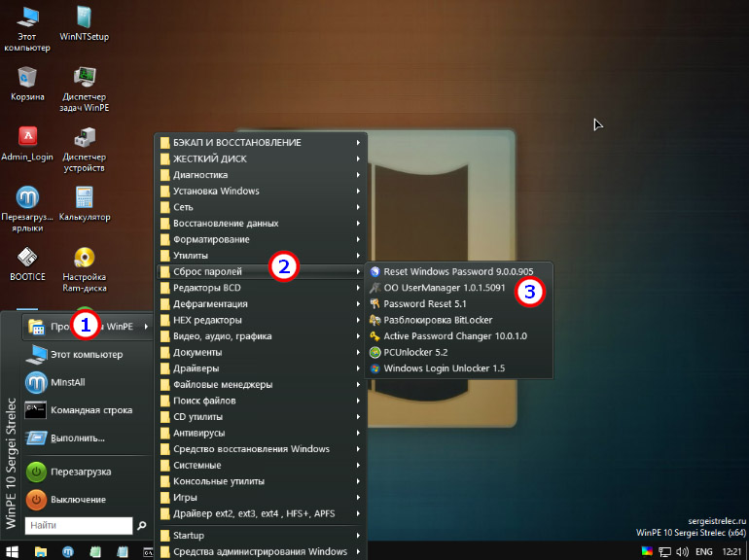Screen dimensions: 749x560
Task: Click the network tray icon
Action: [x=664, y=552]
